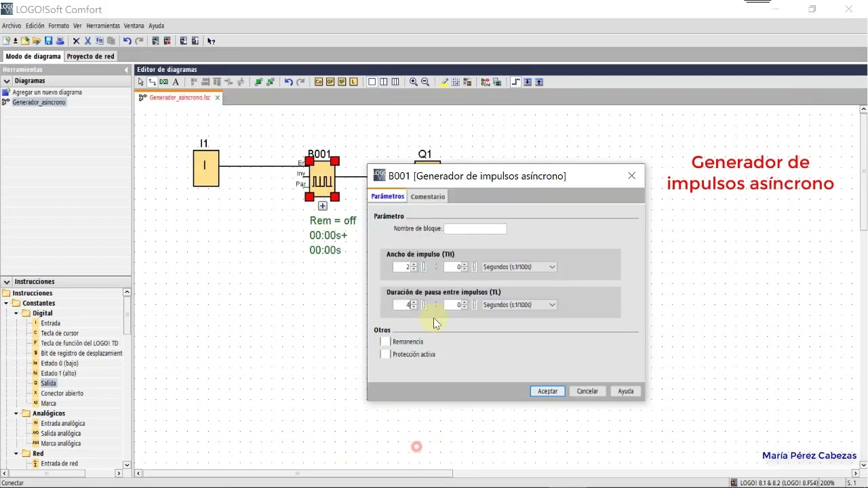Image resolution: width=868 pixels, height=488 pixels.
Task: Switch to the Comentario tab
Action: [x=428, y=197]
